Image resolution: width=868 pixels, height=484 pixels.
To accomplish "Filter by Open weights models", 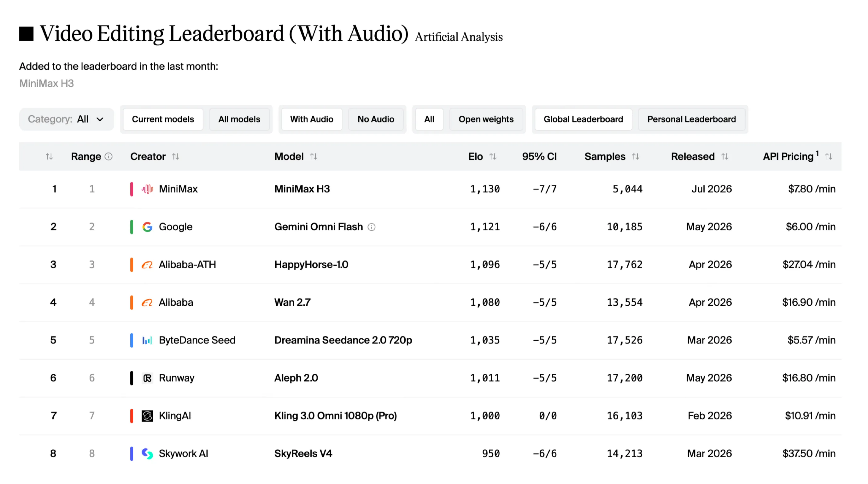I will click(486, 119).
